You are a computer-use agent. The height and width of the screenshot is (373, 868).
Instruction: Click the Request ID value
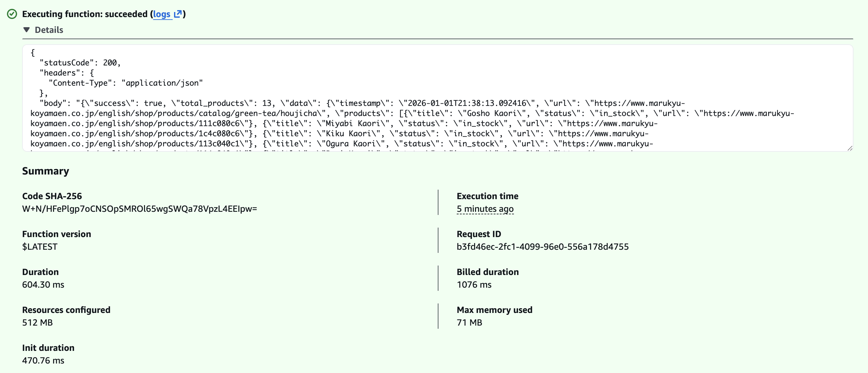point(543,247)
